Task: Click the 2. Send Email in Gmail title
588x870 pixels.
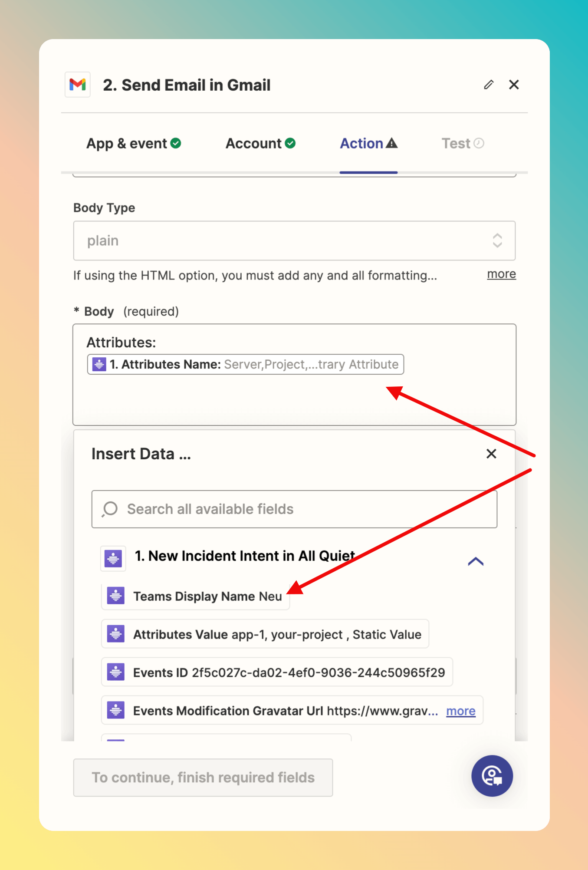Action: (x=187, y=85)
